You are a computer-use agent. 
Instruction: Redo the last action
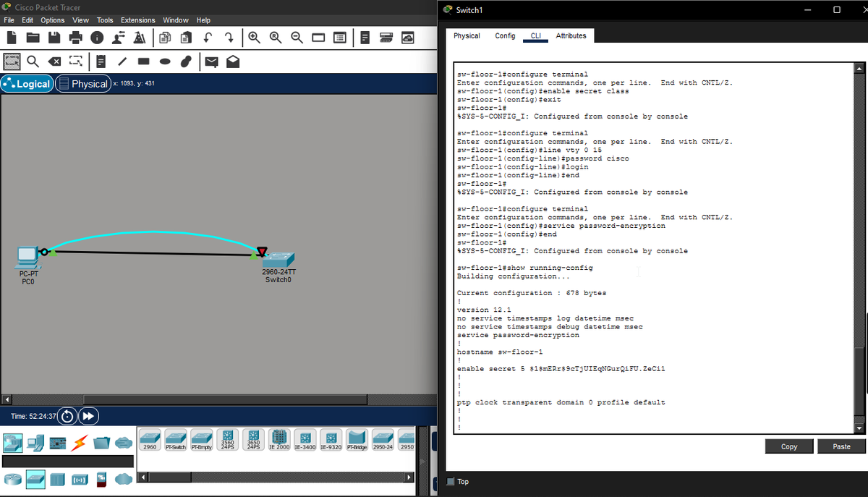pyautogui.click(x=229, y=37)
